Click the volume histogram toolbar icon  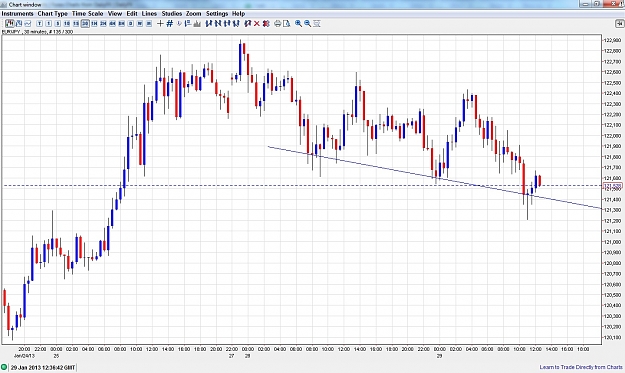197,24
